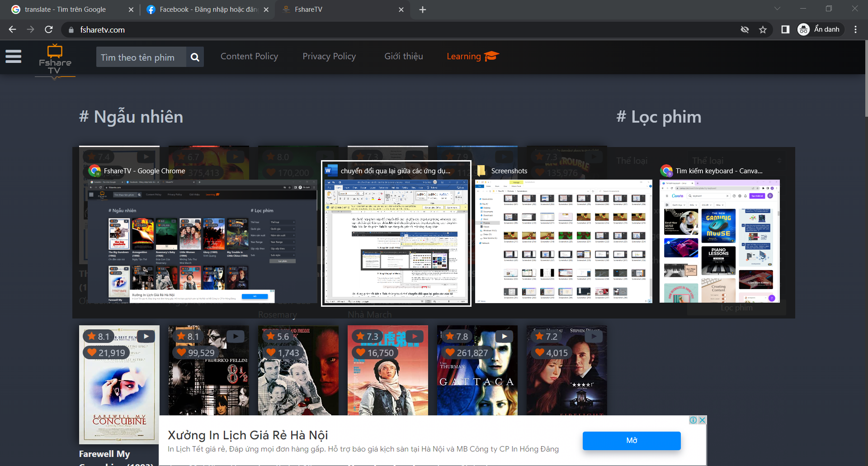Close the FshareTV tab
The width and height of the screenshot is (868, 466).
point(401,10)
